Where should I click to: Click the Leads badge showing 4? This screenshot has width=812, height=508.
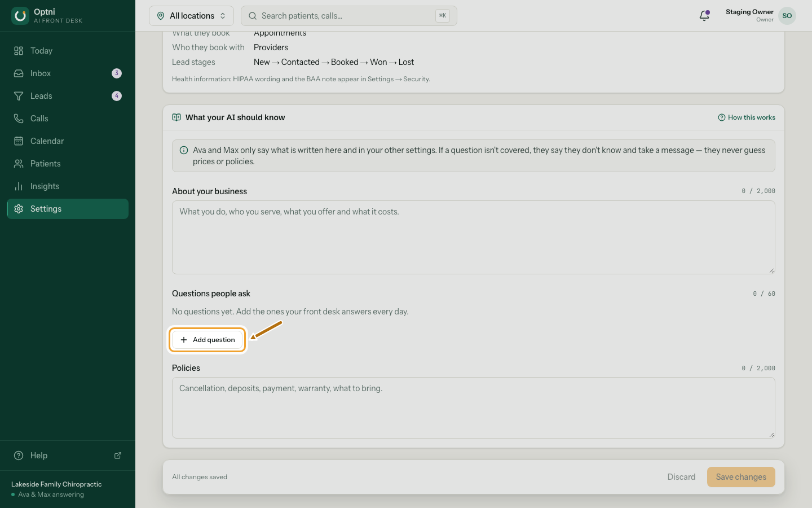pos(117,96)
